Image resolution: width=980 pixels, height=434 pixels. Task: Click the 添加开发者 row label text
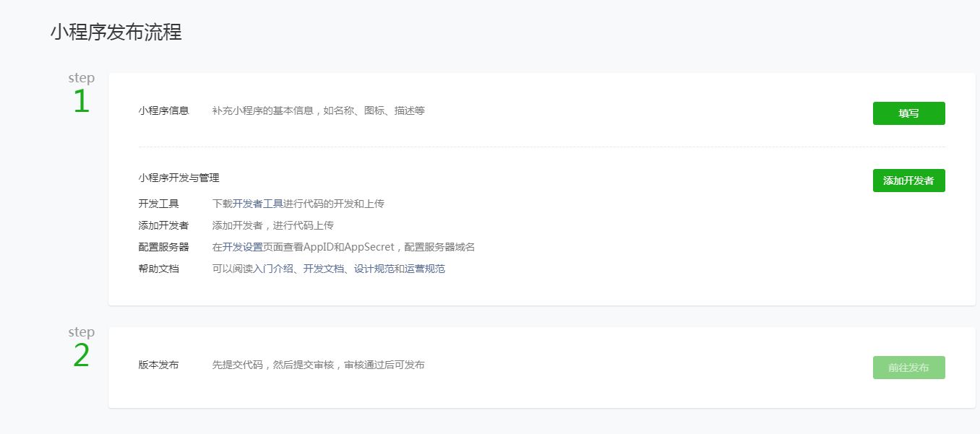164,225
